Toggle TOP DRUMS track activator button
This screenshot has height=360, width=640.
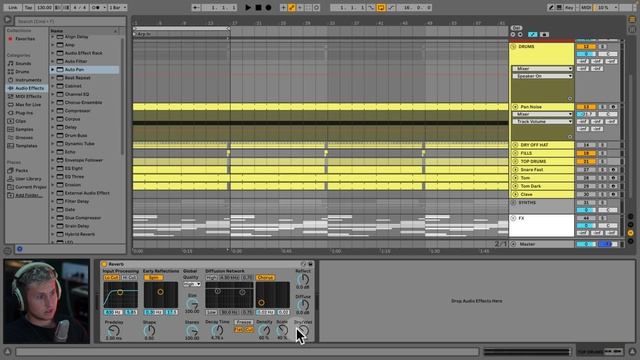point(586,162)
